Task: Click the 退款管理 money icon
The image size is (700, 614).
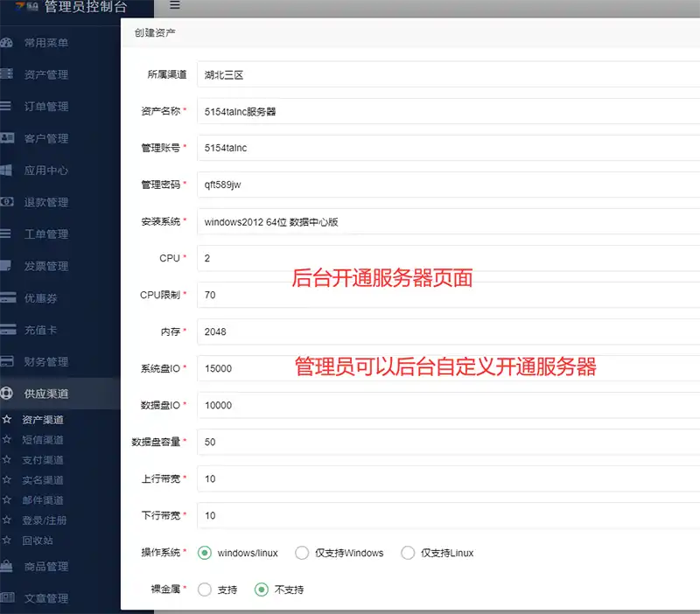Action: pyautogui.click(x=7, y=202)
